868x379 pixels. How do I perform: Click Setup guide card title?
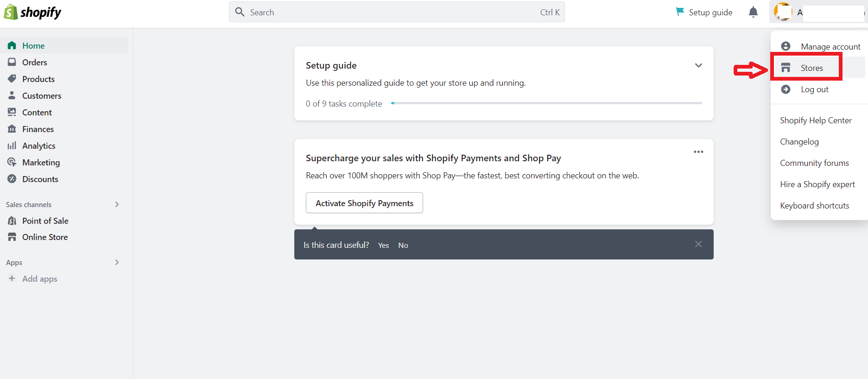[x=331, y=65]
